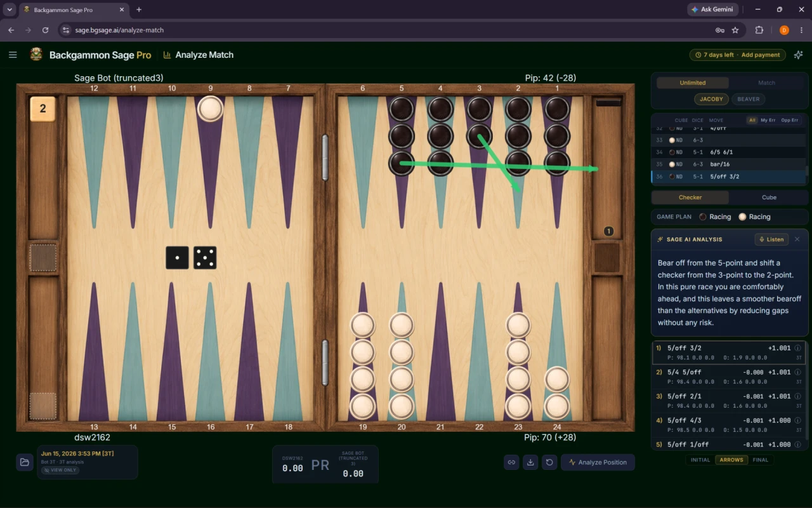Select the Unlimited game mode
The width and height of the screenshot is (812, 508).
click(693, 83)
